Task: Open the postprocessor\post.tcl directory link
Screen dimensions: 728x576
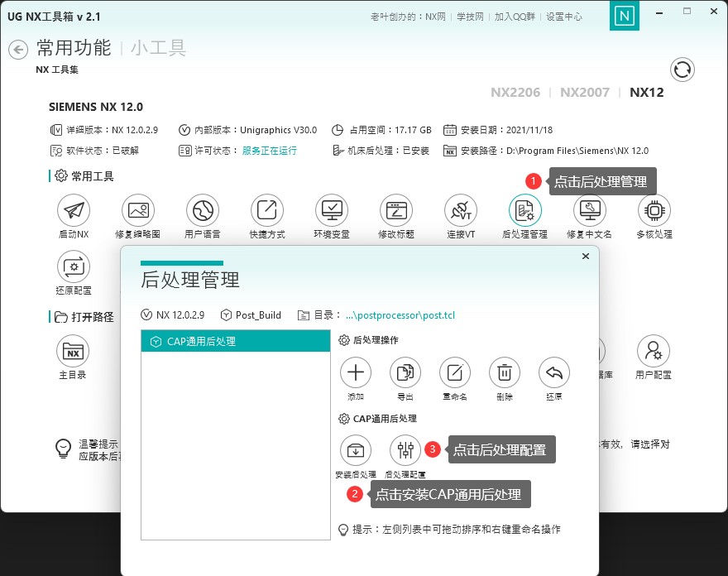Action: [x=400, y=315]
